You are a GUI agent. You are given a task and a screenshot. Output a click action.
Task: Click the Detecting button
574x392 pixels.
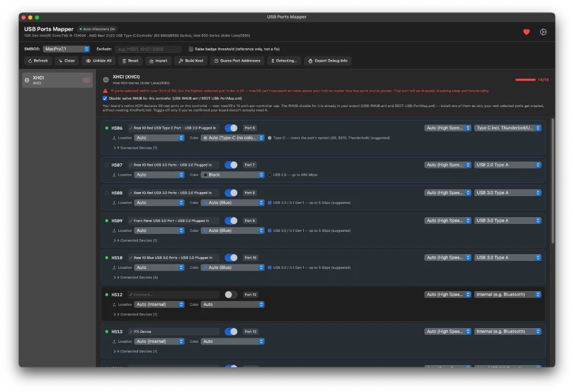284,60
